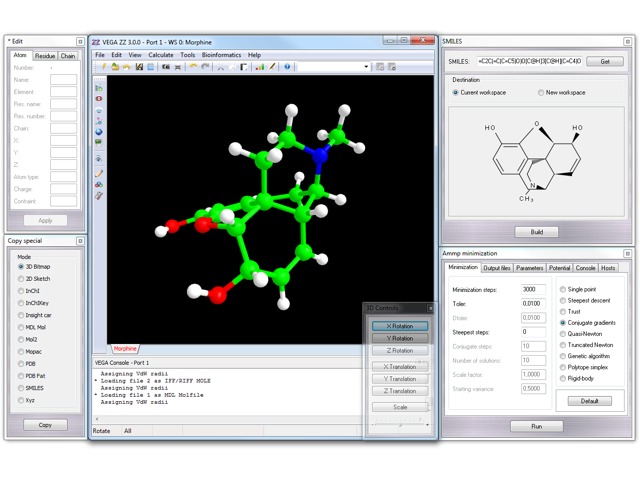Click the Morphine workspace tab

point(125,349)
